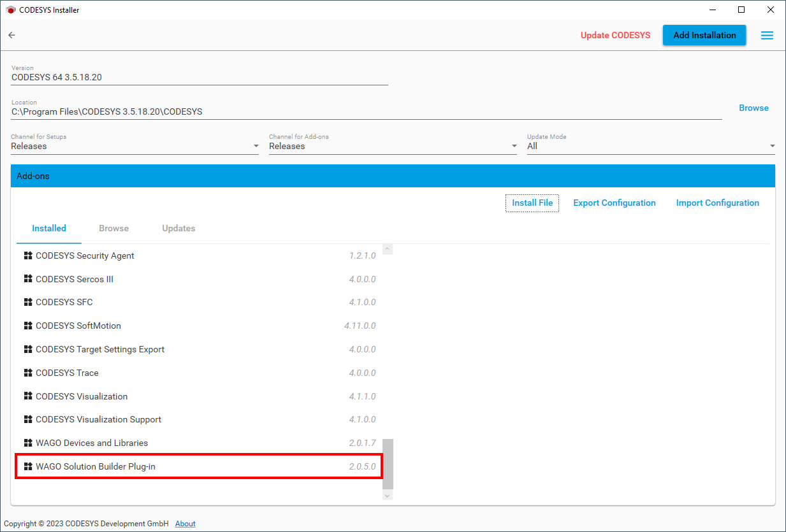Click version 1.2.1.0 value
The width and height of the screenshot is (786, 532).
(362, 255)
